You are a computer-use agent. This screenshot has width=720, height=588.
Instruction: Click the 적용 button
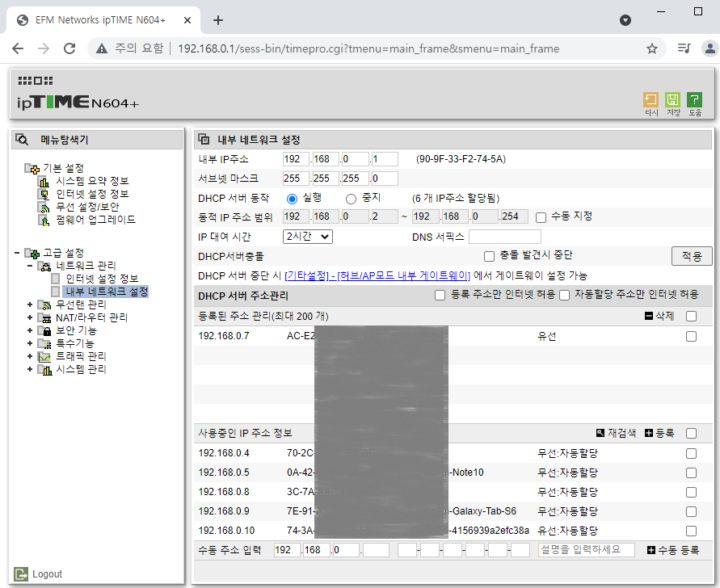click(x=692, y=256)
